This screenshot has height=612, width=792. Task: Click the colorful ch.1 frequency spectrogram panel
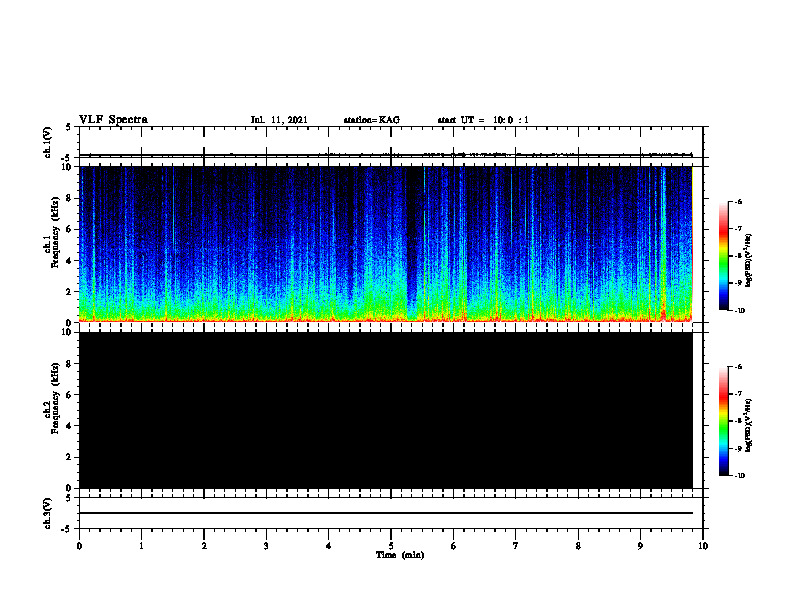tap(386, 244)
